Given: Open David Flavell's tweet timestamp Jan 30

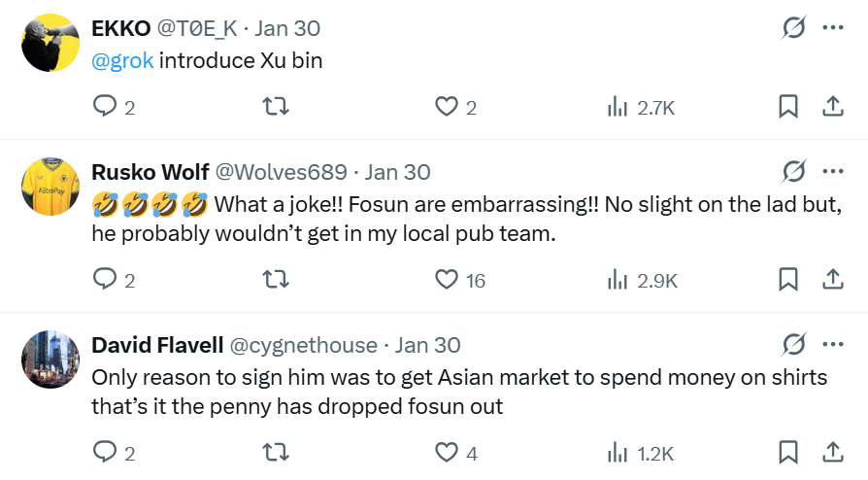Looking at the screenshot, I should 428,345.
